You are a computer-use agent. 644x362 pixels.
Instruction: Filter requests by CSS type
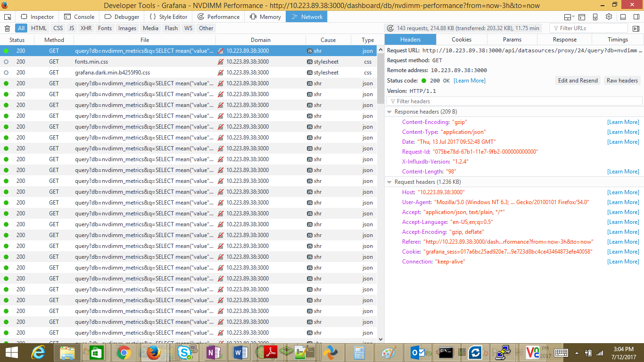point(58,28)
